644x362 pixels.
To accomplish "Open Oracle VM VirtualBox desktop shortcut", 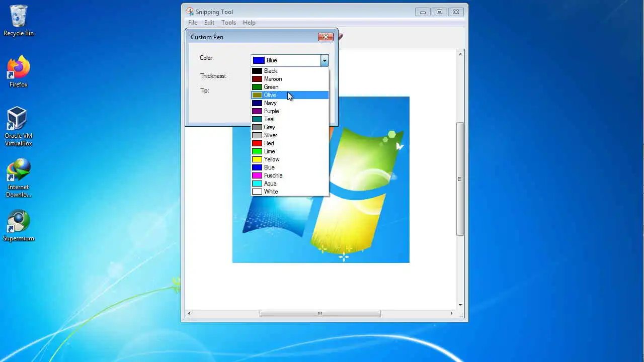I will click(x=19, y=127).
